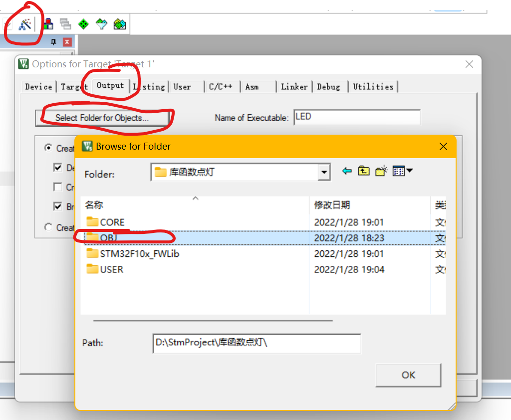Open Options for Target wand icon
The height and width of the screenshot is (420, 511).
click(x=25, y=24)
